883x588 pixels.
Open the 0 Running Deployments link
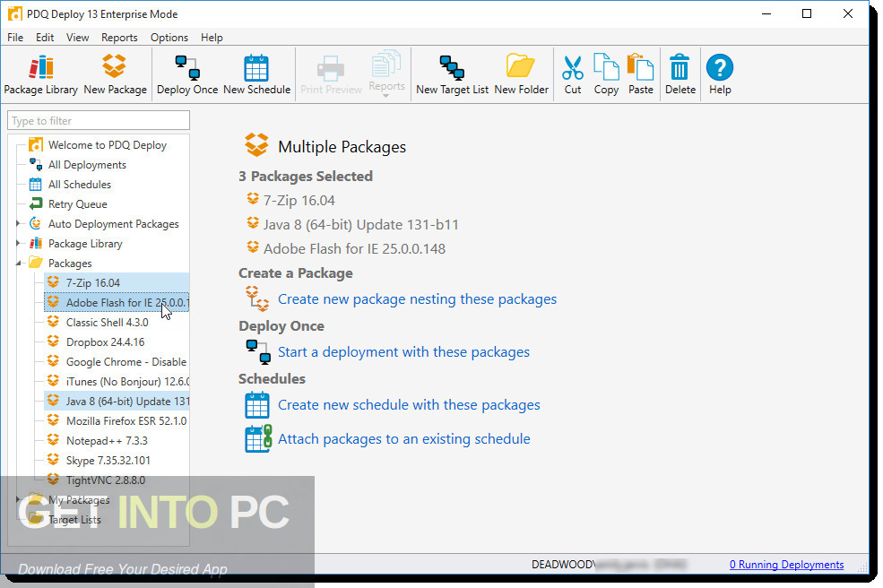tap(787, 565)
